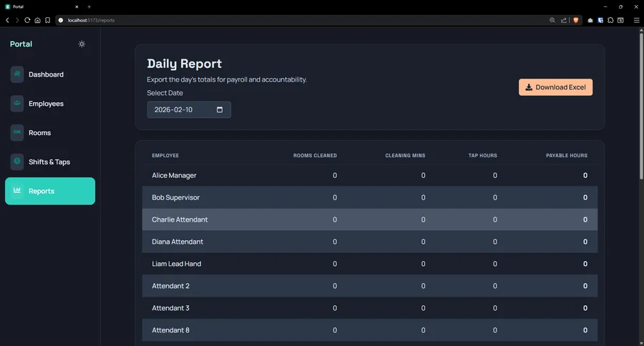
Task: Click the Daily Report heading
Action: click(185, 64)
